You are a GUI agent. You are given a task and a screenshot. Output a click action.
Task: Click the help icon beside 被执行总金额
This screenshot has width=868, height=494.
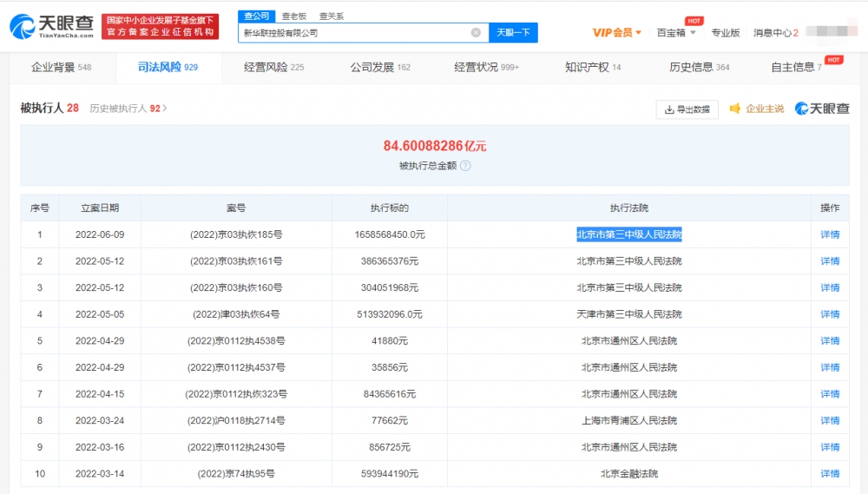coord(465,166)
